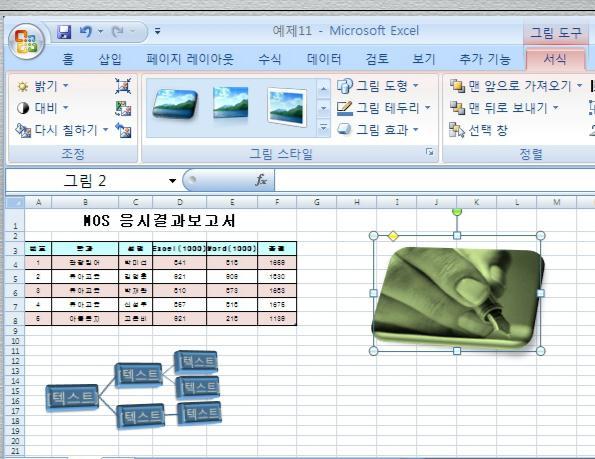Open 선택 창 selection pane

point(478,130)
